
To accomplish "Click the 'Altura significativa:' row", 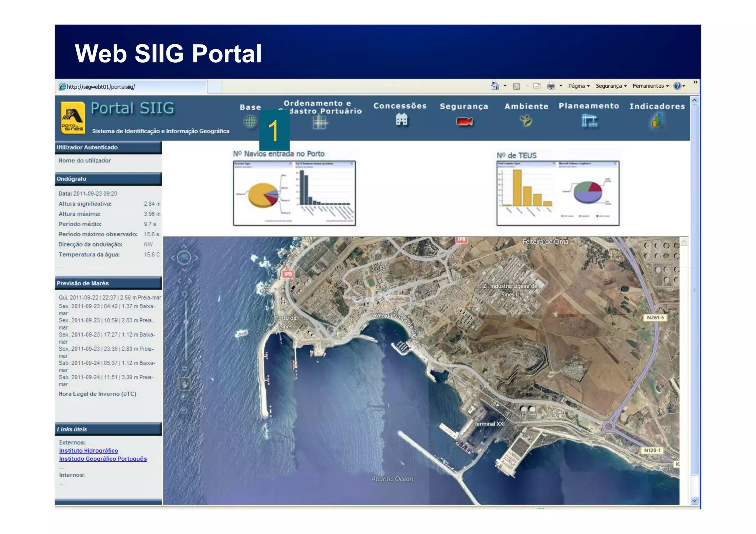I will (x=109, y=204).
